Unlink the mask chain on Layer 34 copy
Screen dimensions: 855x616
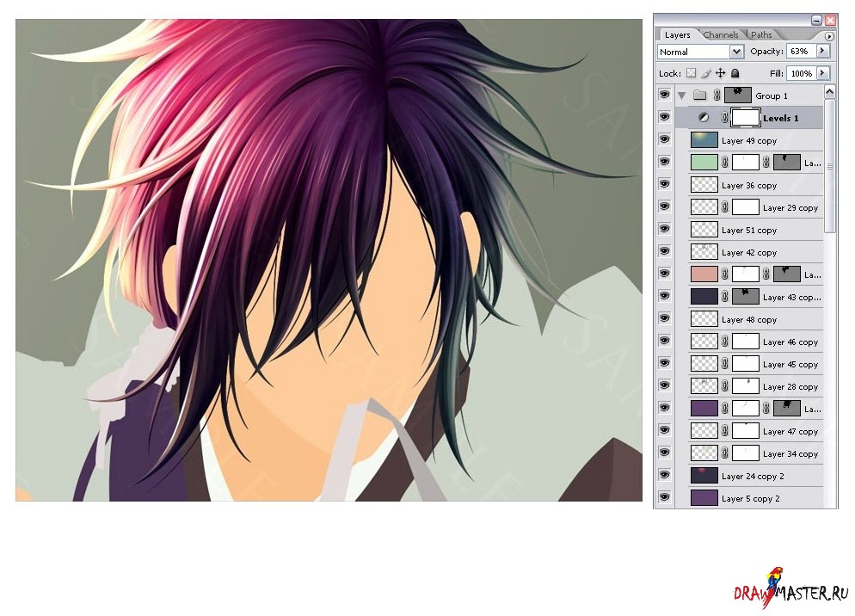tap(724, 453)
